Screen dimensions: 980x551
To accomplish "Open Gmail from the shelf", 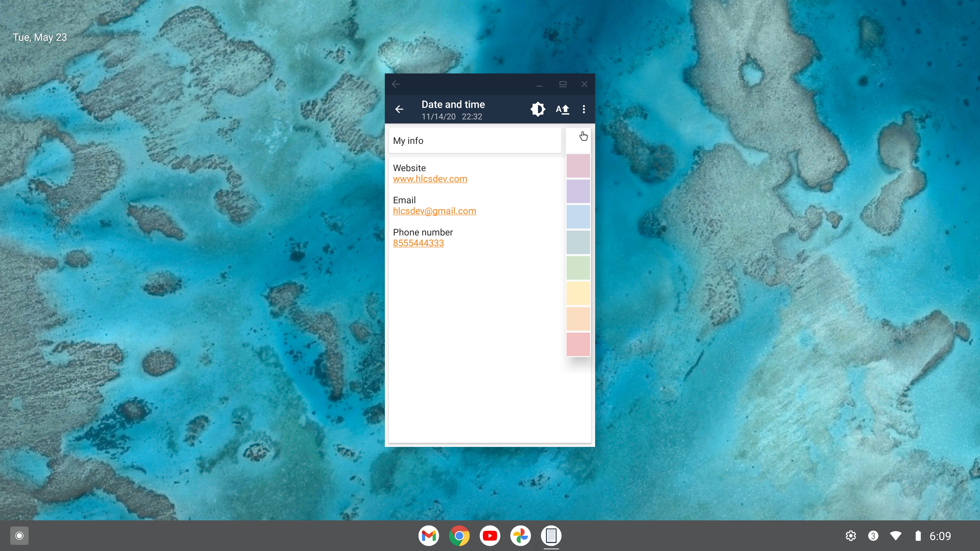I will [x=429, y=536].
